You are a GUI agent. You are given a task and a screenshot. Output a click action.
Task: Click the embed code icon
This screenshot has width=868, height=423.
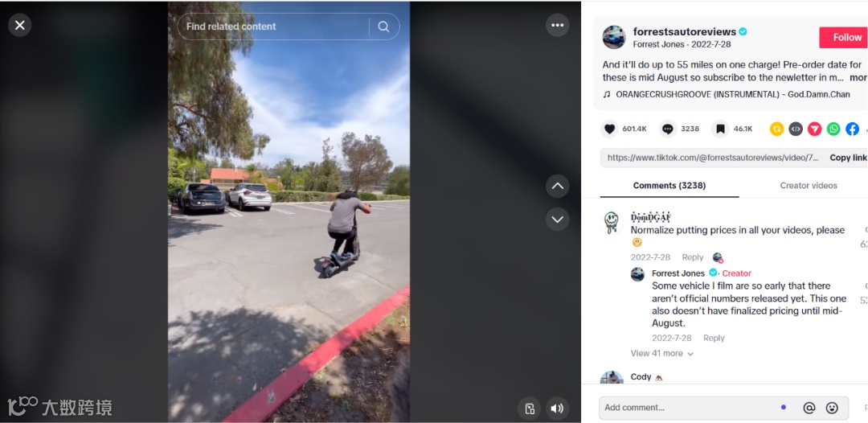(796, 129)
